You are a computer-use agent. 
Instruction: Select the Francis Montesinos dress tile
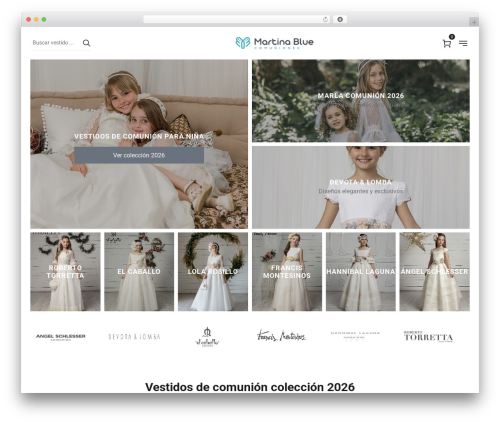pyautogui.click(x=287, y=272)
